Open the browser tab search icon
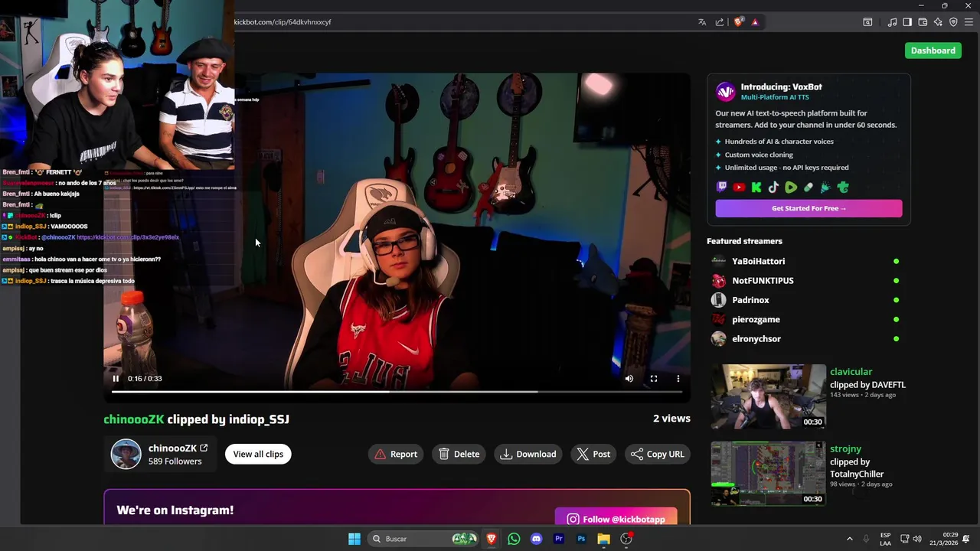 pos(867,22)
